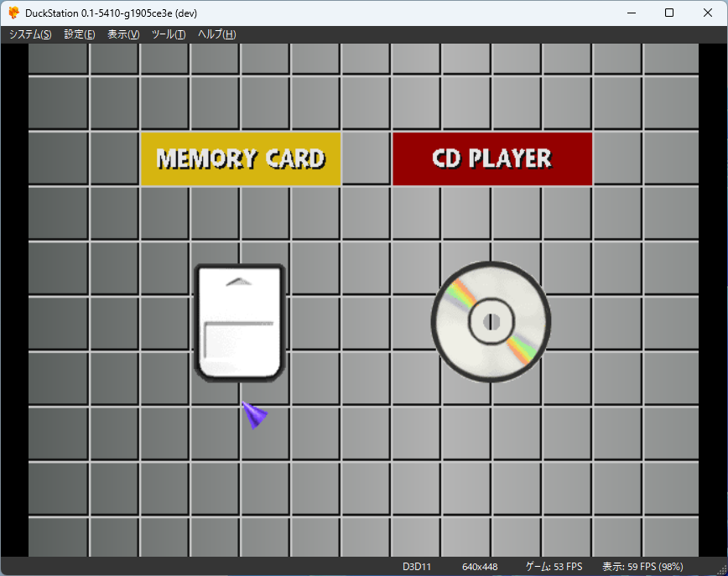Open the ツール(T) menu

(x=169, y=34)
